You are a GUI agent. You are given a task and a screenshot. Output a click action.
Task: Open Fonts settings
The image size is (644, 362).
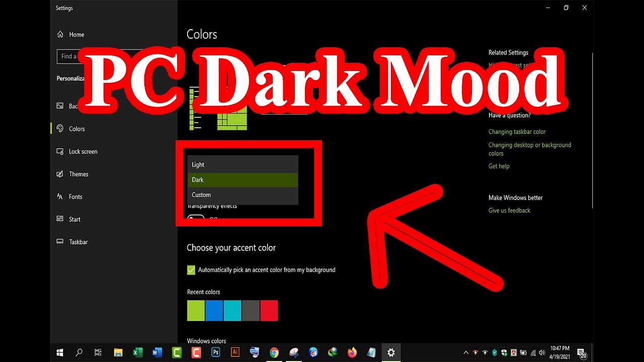(x=69, y=197)
